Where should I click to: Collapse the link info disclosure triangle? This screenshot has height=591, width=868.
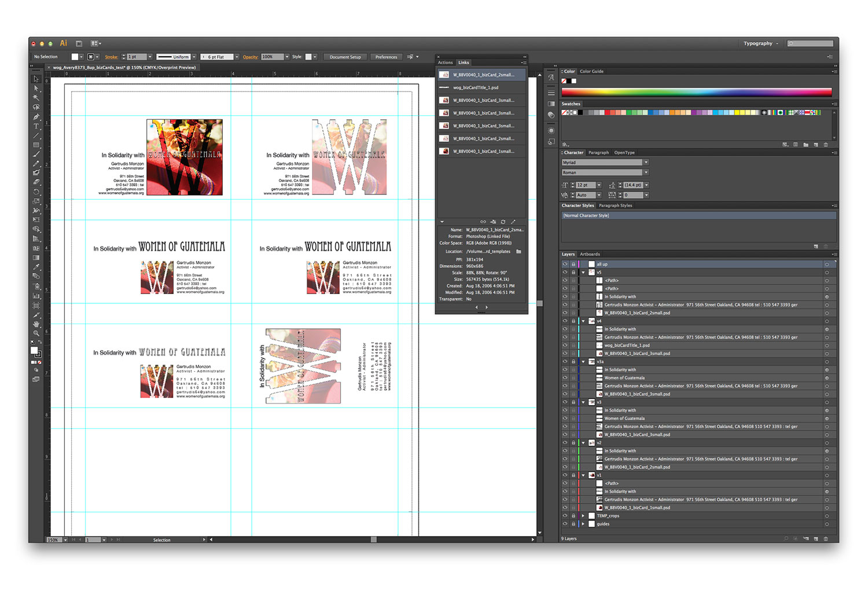442,222
